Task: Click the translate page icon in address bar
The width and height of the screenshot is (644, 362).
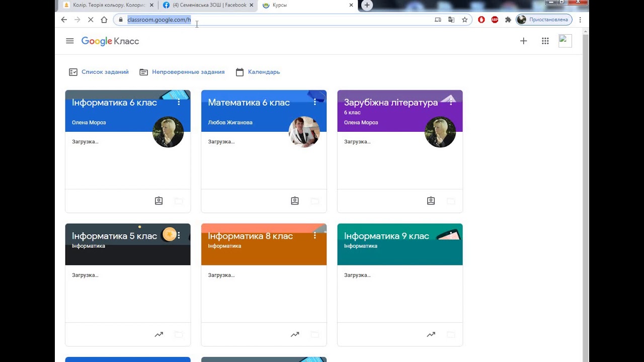Action: [451, 20]
